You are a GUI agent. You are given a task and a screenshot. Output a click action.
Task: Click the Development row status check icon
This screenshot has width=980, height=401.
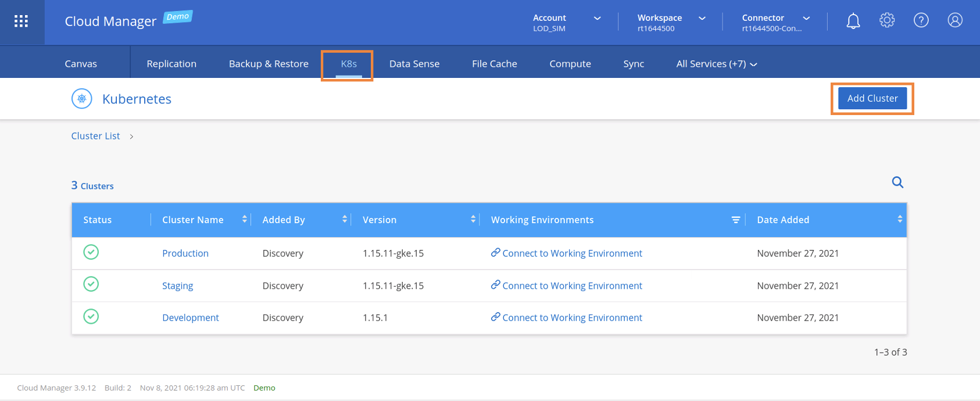91,317
